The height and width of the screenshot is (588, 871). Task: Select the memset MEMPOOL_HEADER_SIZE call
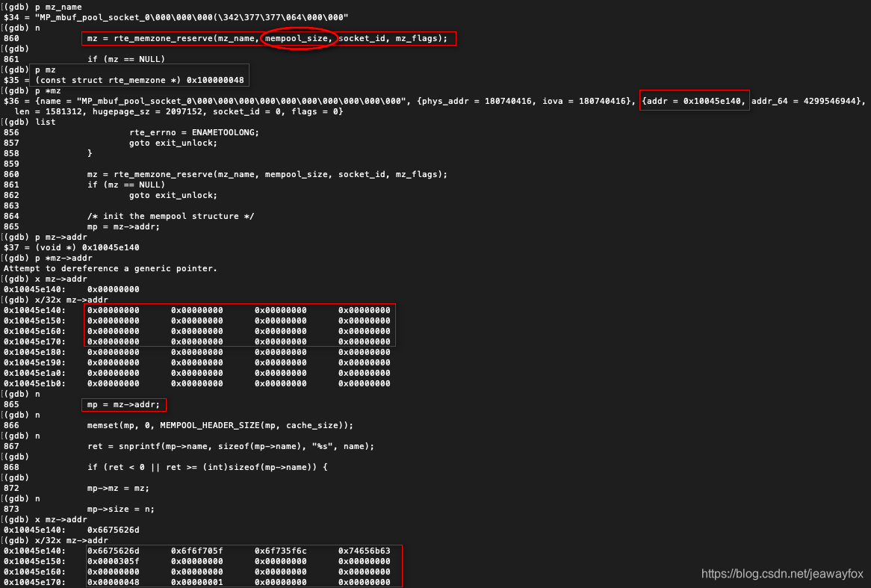tap(209, 425)
